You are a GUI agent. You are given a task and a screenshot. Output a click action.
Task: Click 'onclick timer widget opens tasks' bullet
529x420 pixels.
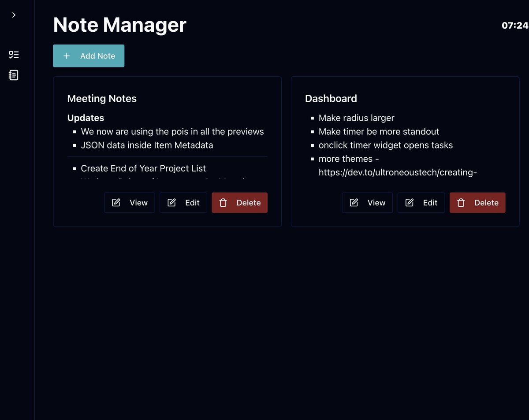click(386, 145)
